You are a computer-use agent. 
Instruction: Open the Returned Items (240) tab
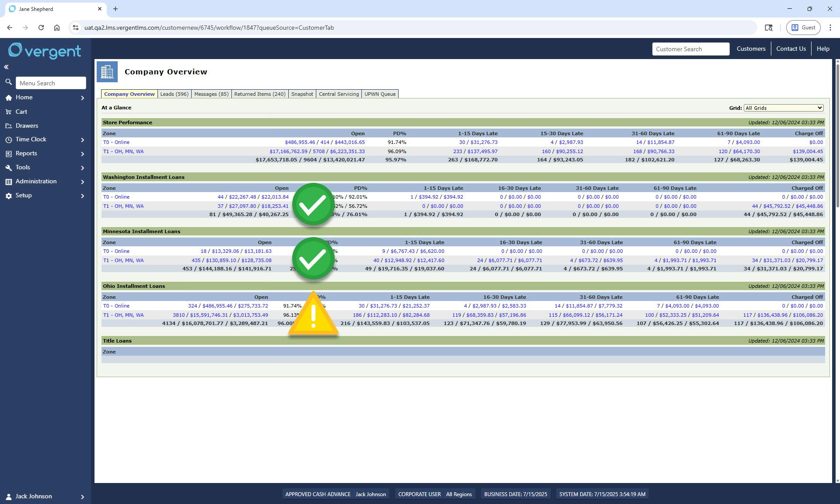click(x=260, y=94)
